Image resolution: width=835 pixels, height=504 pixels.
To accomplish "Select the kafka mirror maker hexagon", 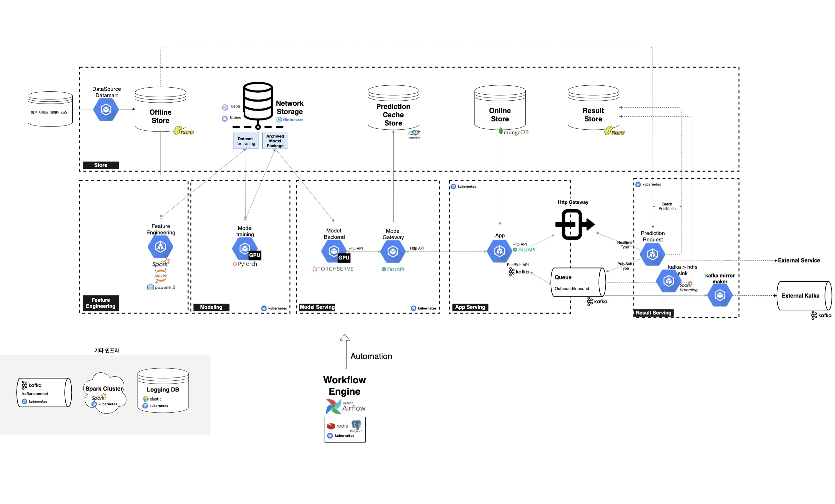I will tap(719, 295).
